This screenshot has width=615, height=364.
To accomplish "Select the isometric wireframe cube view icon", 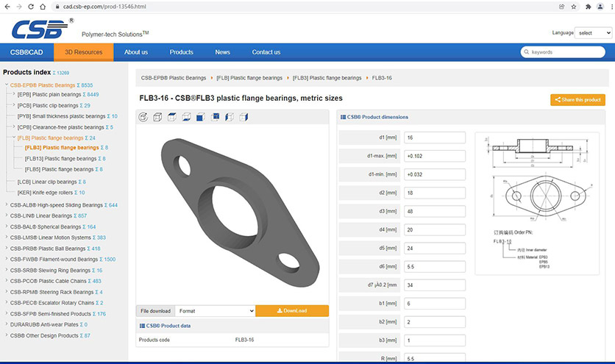I will pos(157,117).
